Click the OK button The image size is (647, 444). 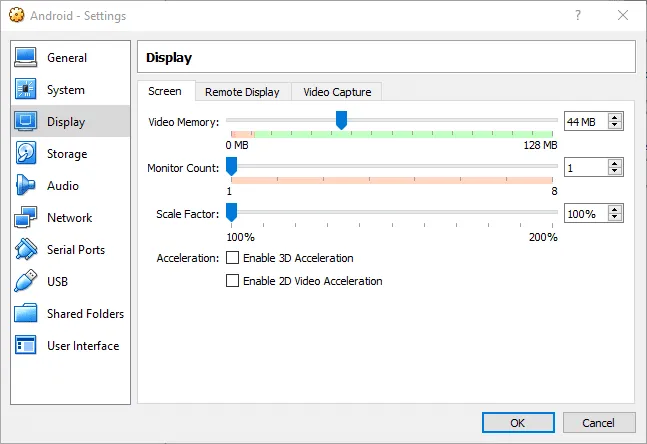pos(517,423)
